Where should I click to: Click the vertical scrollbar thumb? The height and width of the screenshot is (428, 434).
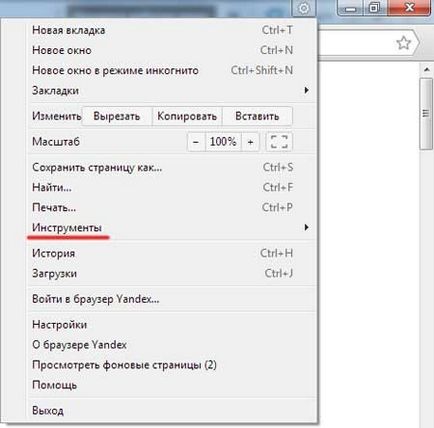426,114
